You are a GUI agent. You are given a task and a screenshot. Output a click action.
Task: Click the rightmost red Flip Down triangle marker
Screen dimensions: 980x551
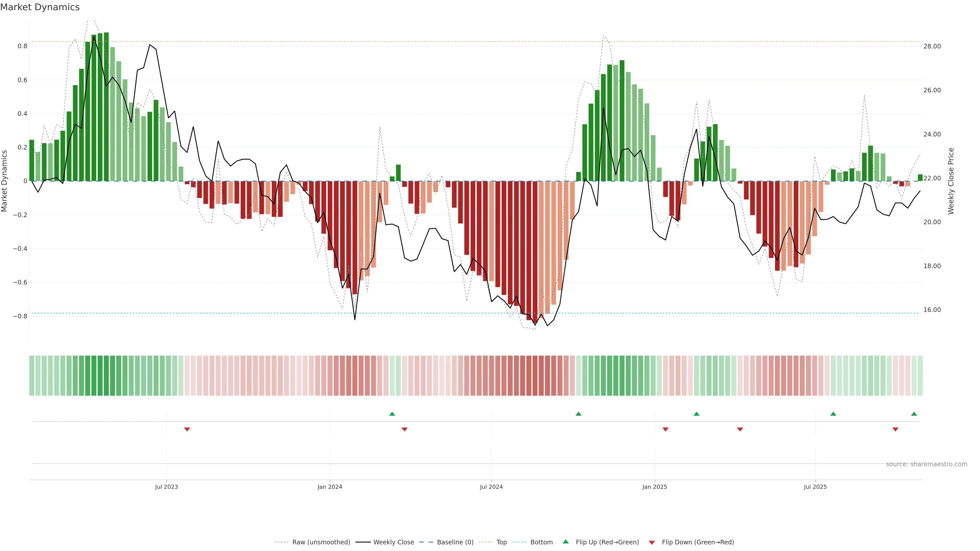[895, 429]
